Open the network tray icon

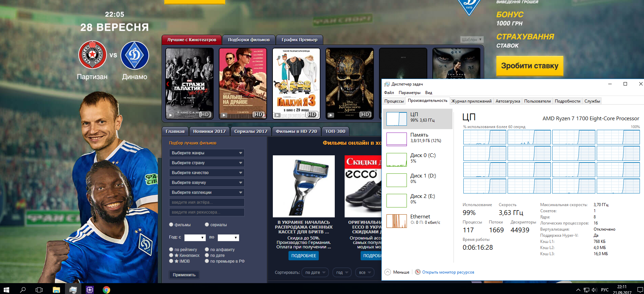click(x=587, y=290)
